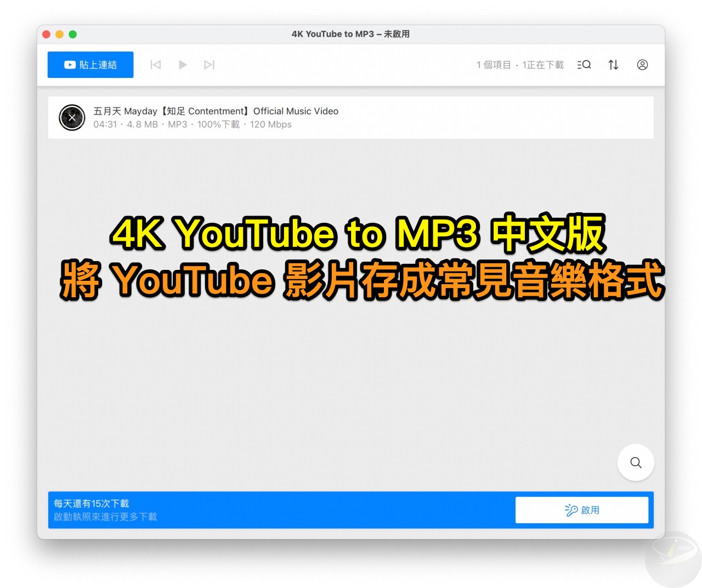Minimize the window with yellow button
702x588 pixels.
pyautogui.click(x=60, y=34)
